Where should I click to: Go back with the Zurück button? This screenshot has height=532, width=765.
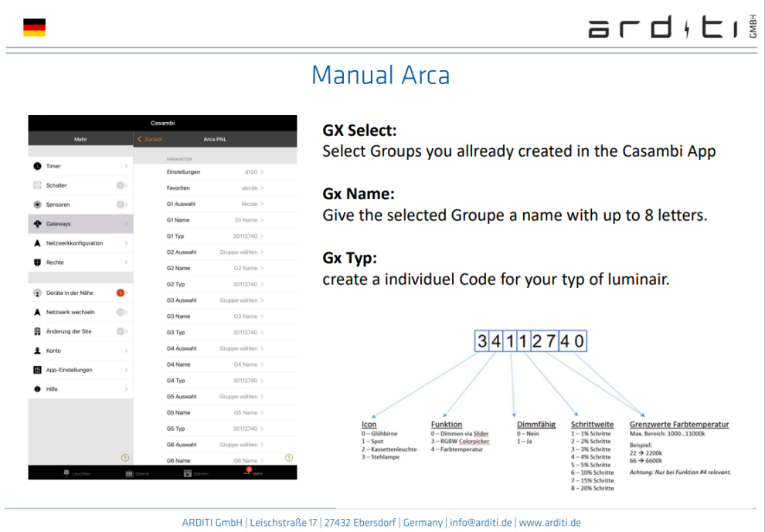tap(150, 140)
